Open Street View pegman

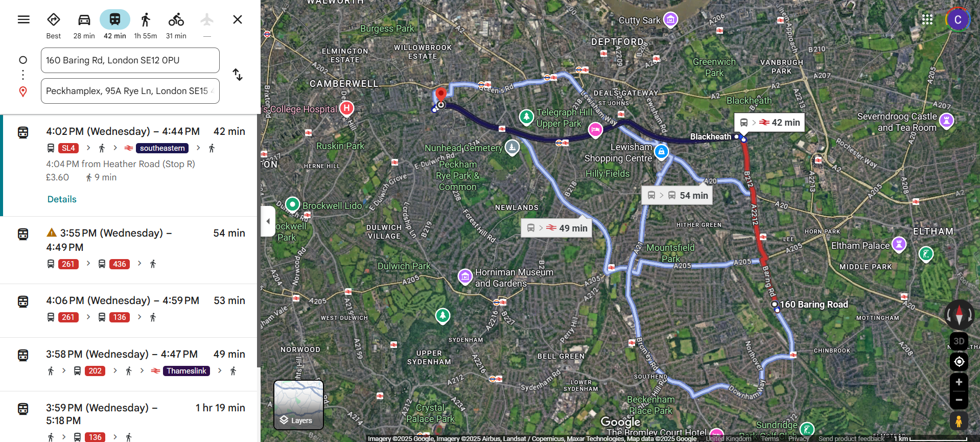(x=959, y=422)
